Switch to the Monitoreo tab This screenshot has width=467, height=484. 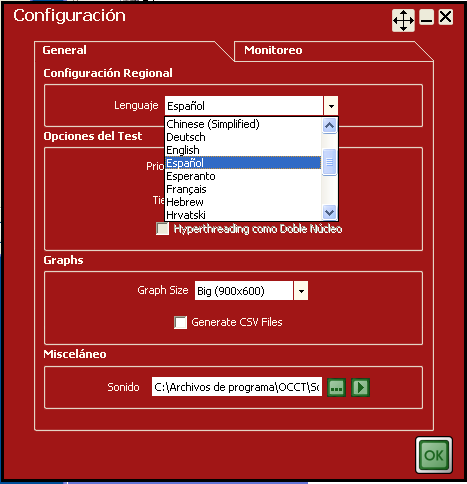273,50
